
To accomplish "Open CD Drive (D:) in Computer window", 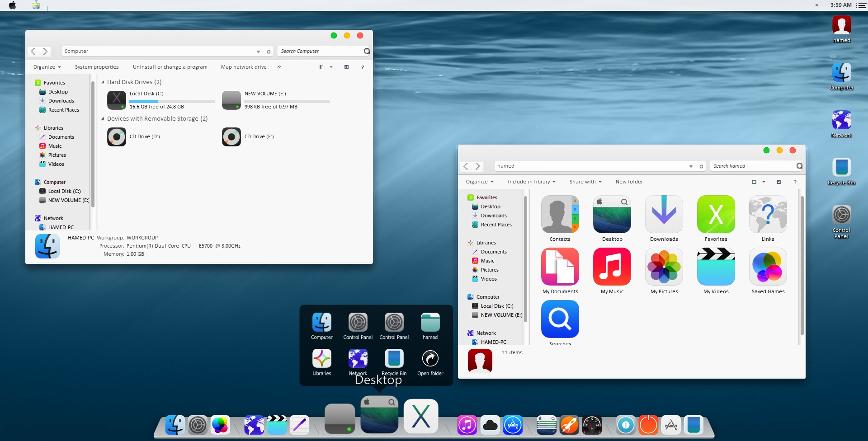I will [x=117, y=137].
